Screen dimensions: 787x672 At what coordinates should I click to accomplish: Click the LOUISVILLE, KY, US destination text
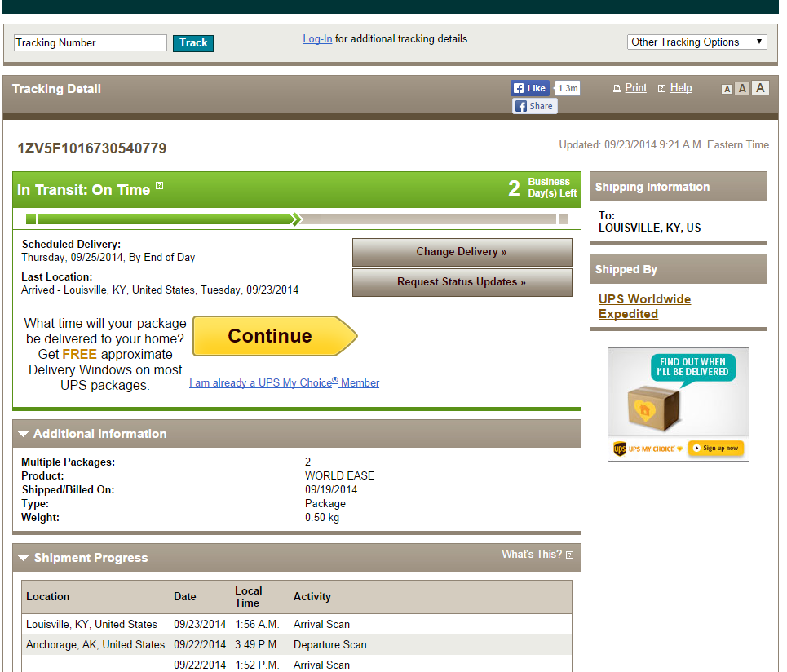tap(649, 228)
